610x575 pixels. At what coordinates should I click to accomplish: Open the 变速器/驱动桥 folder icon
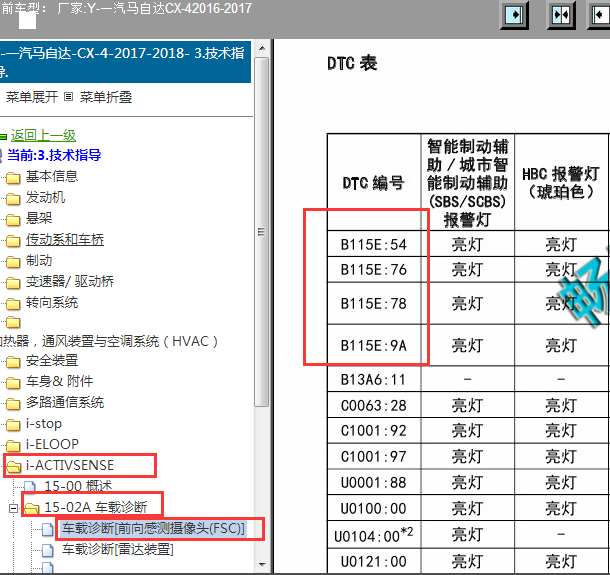click(13, 283)
